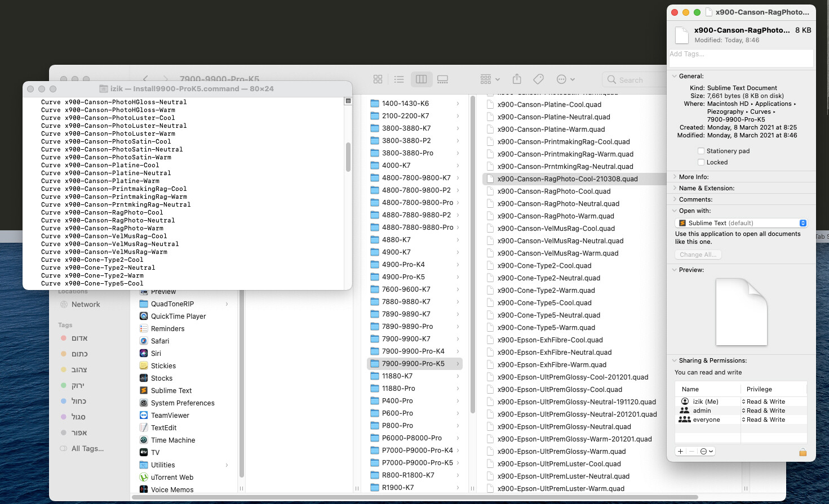Open the 'Open with' Sublime Text dropdown
The width and height of the screenshot is (829, 504).
pos(741,223)
